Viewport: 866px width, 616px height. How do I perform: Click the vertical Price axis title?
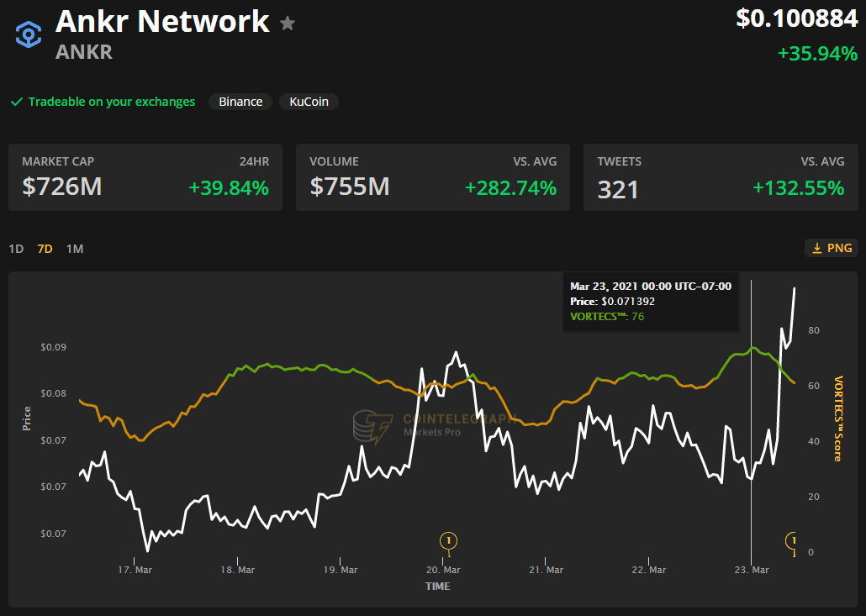point(27,419)
